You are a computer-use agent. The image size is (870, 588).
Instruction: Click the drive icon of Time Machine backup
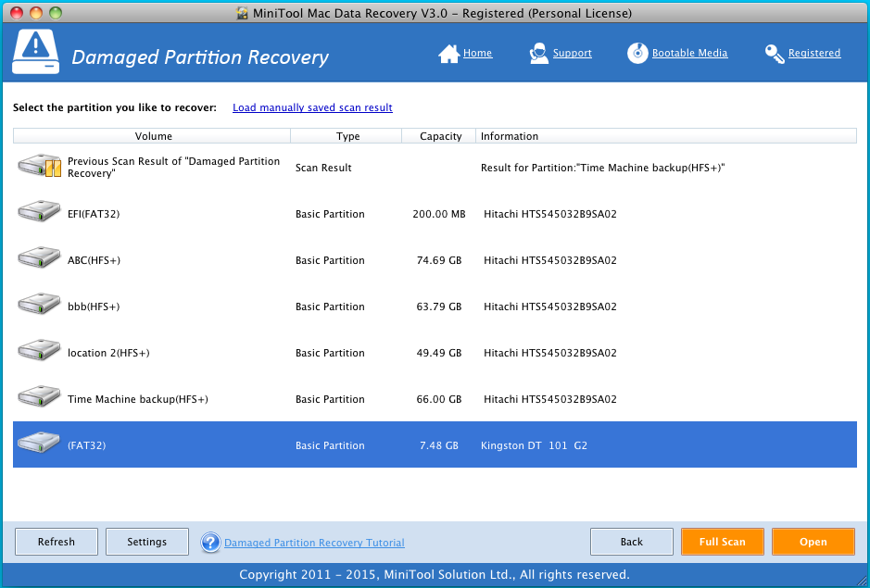pos(39,396)
